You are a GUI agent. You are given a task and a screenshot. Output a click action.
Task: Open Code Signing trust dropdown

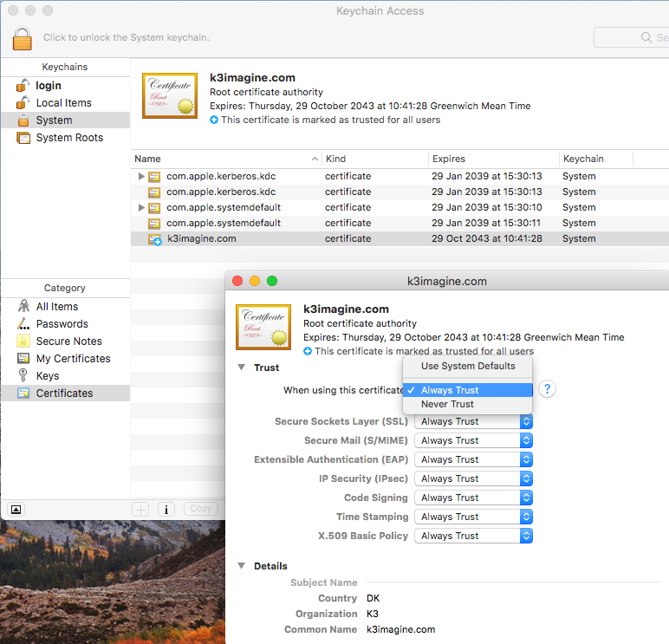(x=473, y=498)
